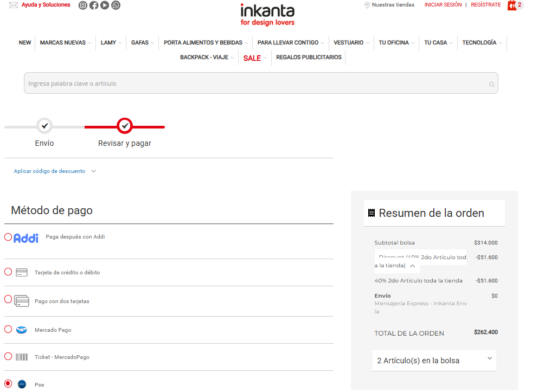Click the search magnifier icon
This screenshot has height=392, width=538.
(492, 85)
